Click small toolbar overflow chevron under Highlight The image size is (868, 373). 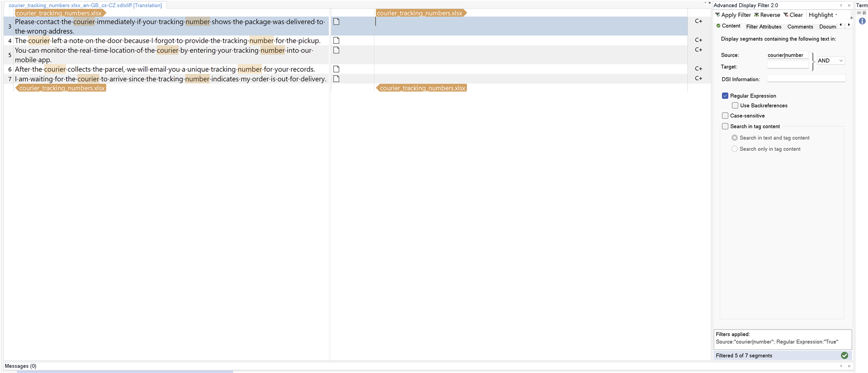(851, 18)
